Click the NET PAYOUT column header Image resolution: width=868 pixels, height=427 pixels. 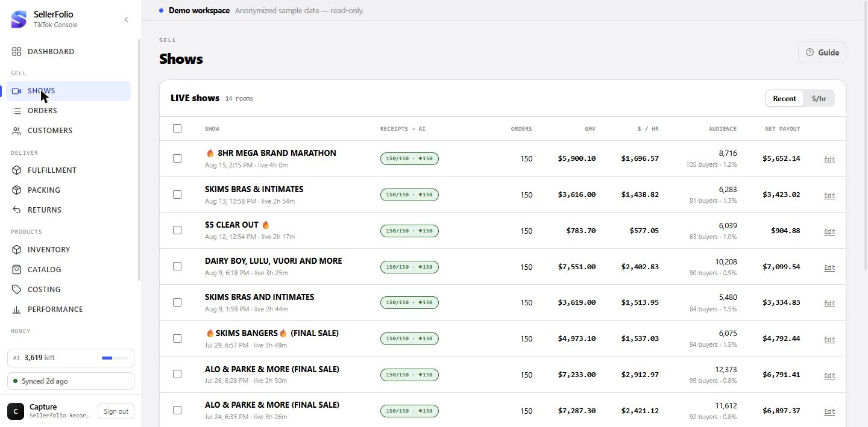(x=782, y=129)
